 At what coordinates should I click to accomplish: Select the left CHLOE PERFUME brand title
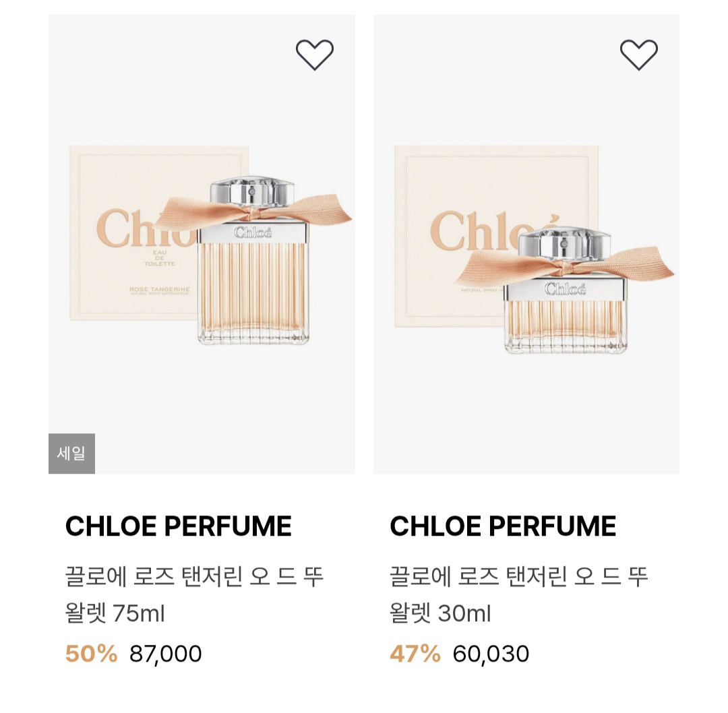pyautogui.click(x=179, y=526)
